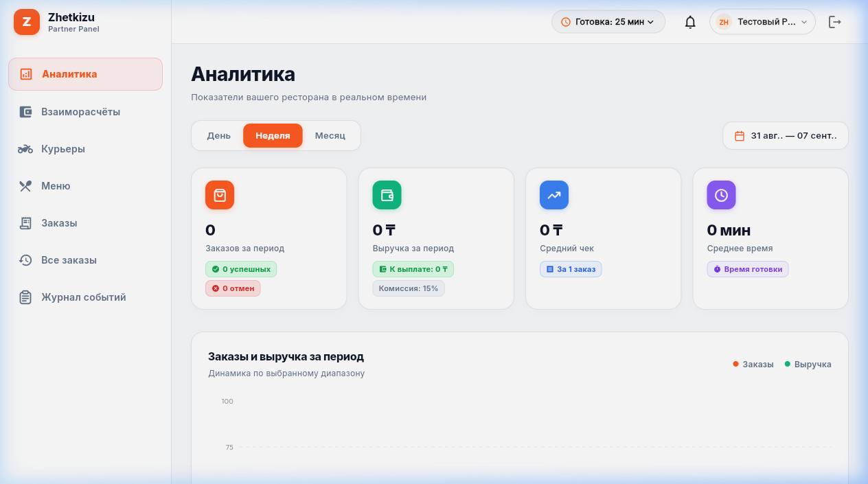The width and height of the screenshot is (868, 484).
Task: Open the Готовка: 25 мин dropdown
Action: tap(608, 22)
